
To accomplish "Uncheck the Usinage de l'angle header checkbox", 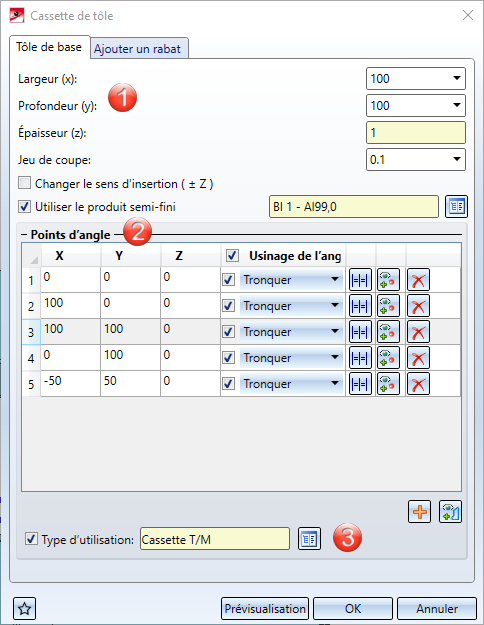I will pyautogui.click(x=232, y=255).
